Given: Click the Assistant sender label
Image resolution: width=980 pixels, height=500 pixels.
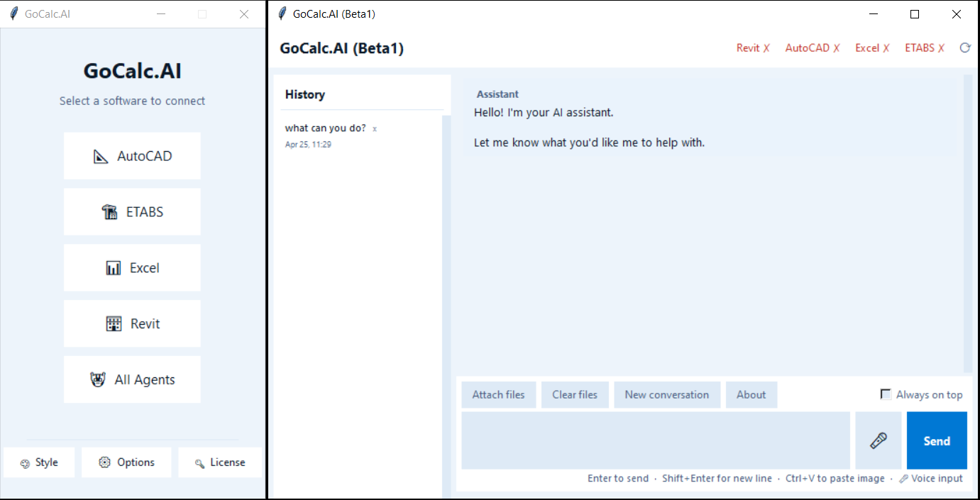Looking at the screenshot, I should coord(497,94).
